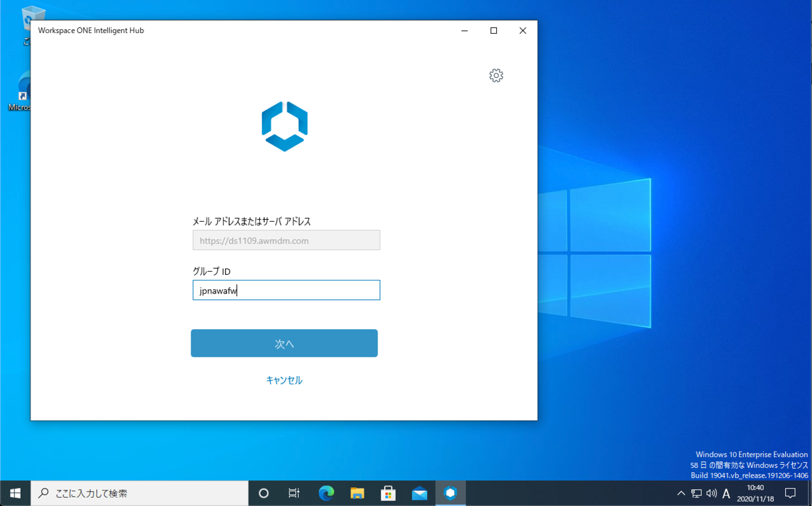Open Task View on the taskbar
Image resolution: width=812 pixels, height=506 pixels.
tap(294, 493)
